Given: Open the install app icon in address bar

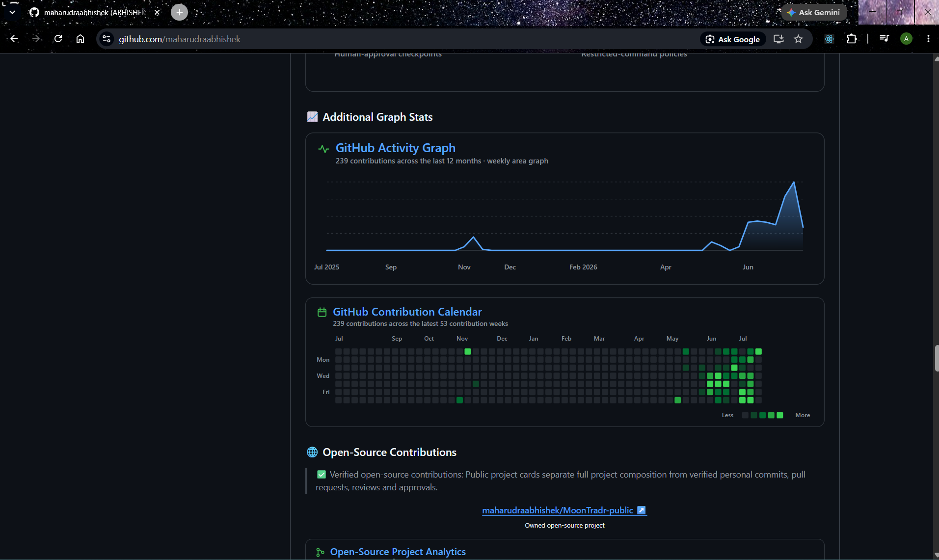Looking at the screenshot, I should [x=778, y=39].
